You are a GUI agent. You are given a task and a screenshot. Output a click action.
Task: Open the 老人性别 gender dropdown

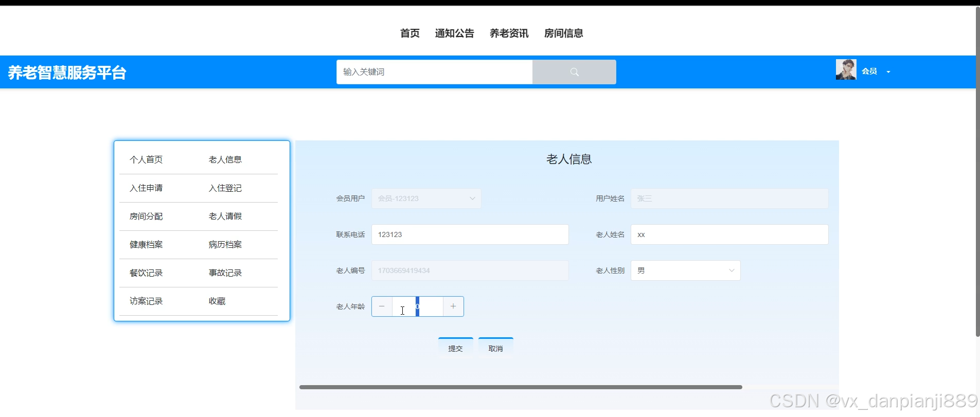point(686,270)
